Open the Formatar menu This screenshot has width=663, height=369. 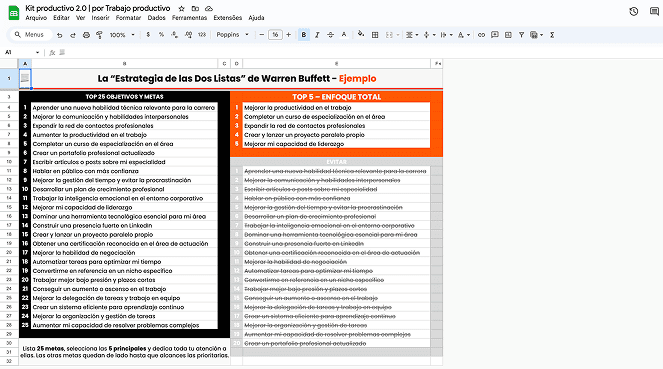[x=128, y=18]
